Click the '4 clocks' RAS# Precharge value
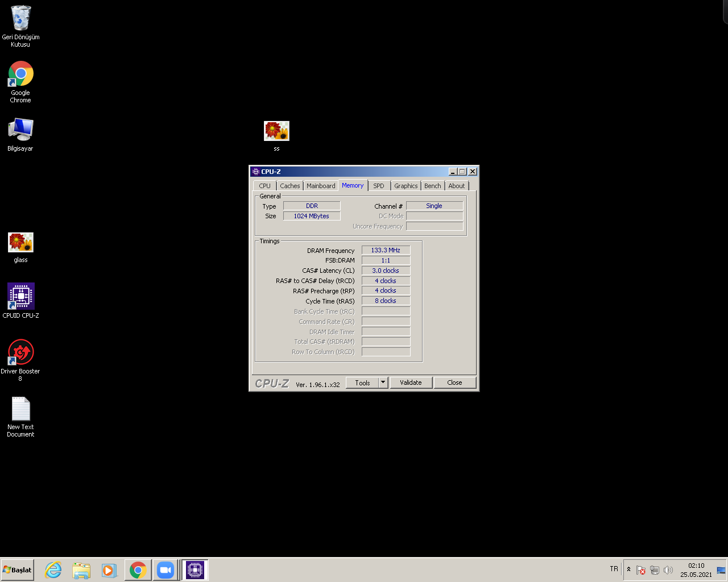This screenshot has height=582, width=728. [x=386, y=290]
